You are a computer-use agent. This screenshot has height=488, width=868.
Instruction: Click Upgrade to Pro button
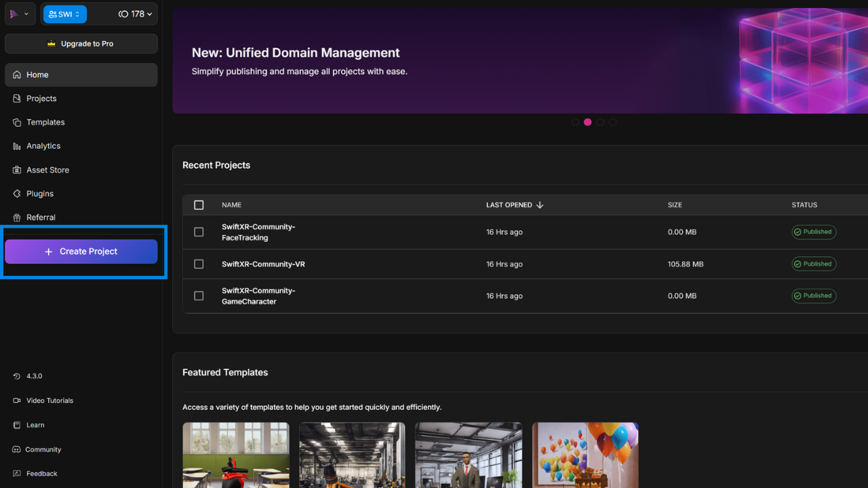click(81, 43)
